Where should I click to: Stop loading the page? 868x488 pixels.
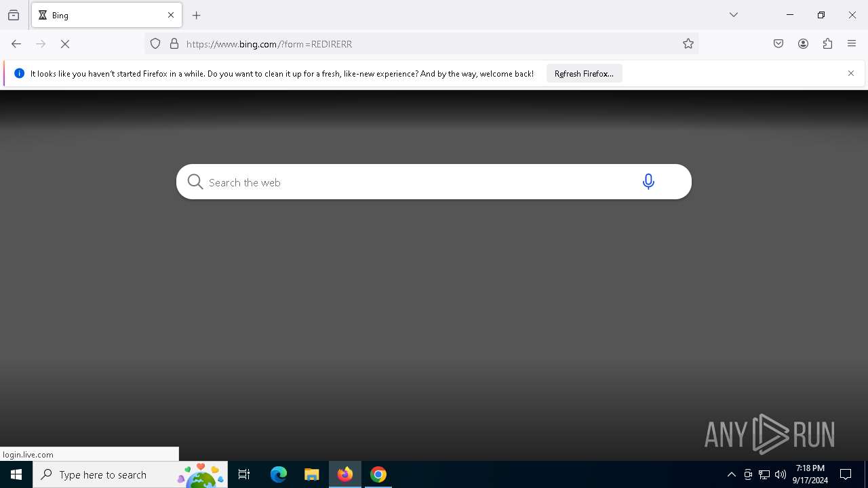pos(65,44)
